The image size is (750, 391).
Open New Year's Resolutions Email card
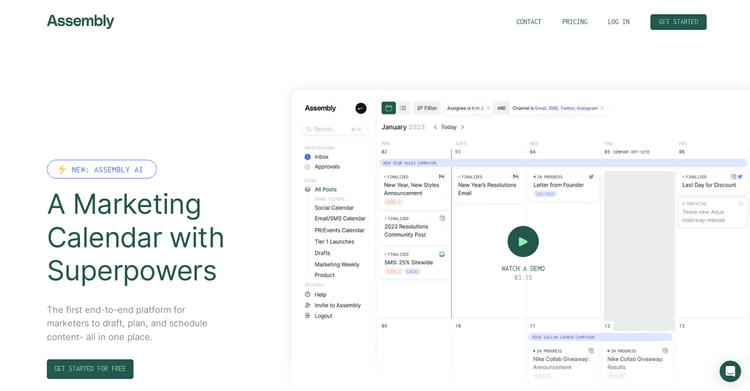point(488,187)
